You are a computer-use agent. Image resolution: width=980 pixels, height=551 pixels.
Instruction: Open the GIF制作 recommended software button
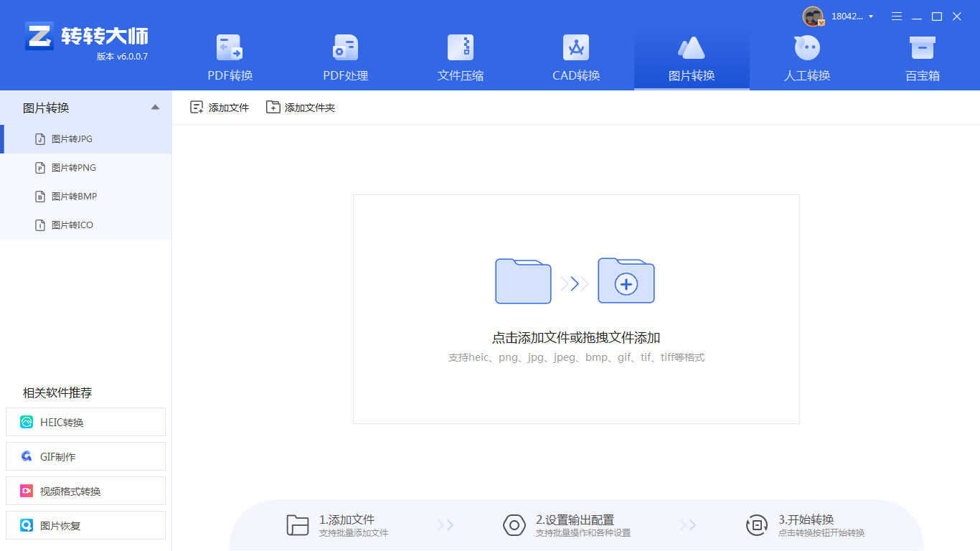pos(85,456)
